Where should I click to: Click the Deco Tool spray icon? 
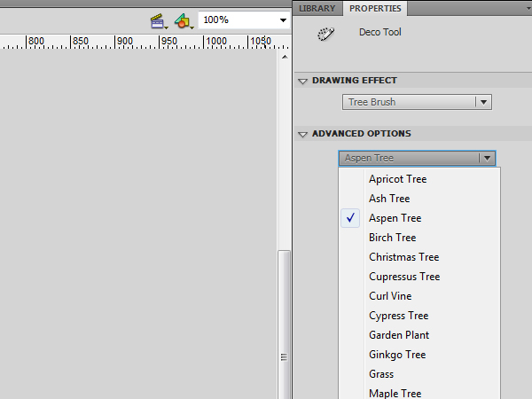click(x=325, y=34)
